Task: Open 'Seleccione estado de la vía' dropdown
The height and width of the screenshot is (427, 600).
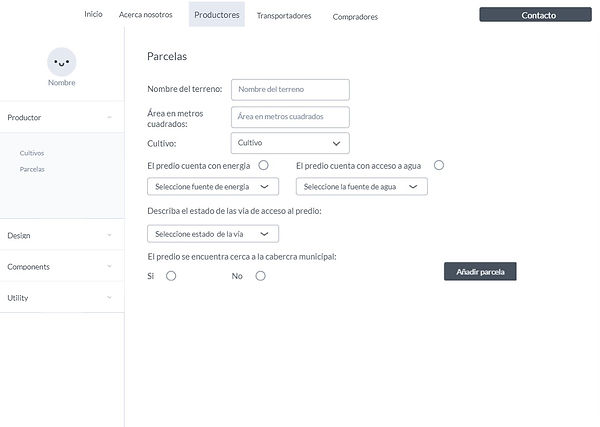Action: pyautogui.click(x=213, y=233)
